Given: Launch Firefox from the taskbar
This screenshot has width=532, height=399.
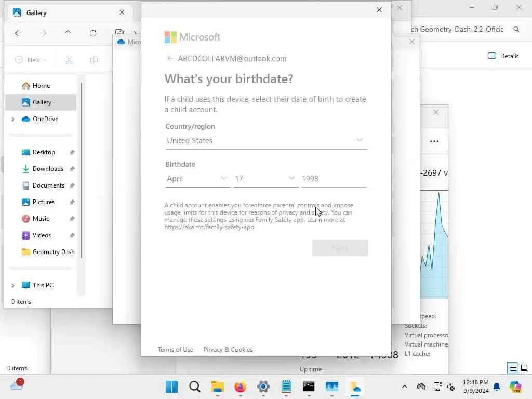Looking at the screenshot, I should (240, 387).
